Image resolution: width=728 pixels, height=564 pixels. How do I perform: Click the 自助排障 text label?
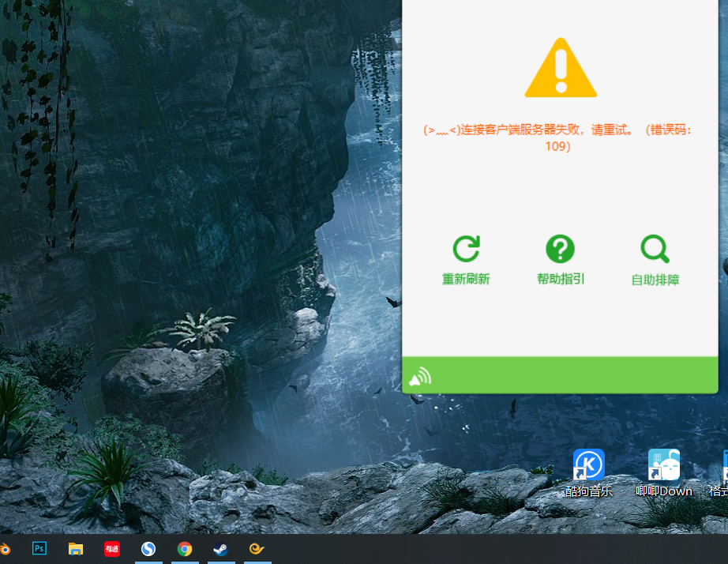pos(655,279)
